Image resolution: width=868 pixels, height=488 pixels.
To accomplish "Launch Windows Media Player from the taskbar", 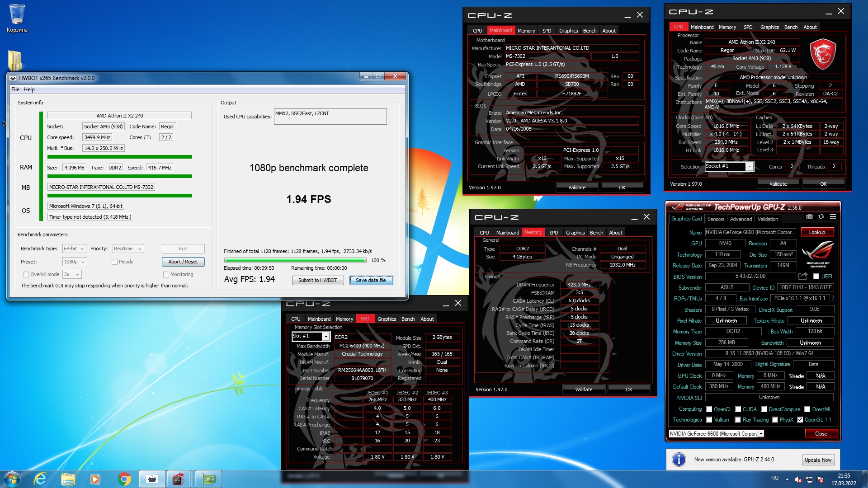I will click(95, 479).
